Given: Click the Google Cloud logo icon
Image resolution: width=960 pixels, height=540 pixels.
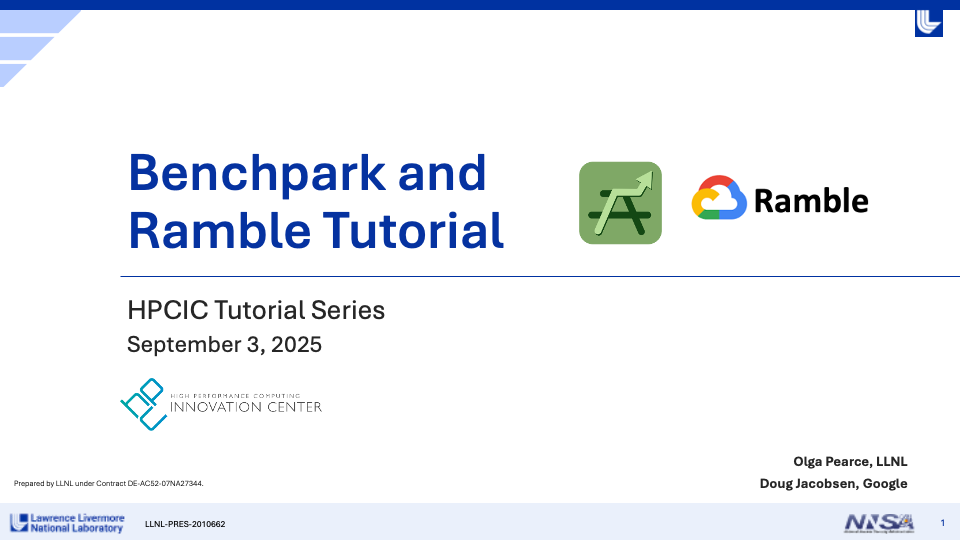Looking at the screenshot, I should pyautogui.click(x=719, y=198).
